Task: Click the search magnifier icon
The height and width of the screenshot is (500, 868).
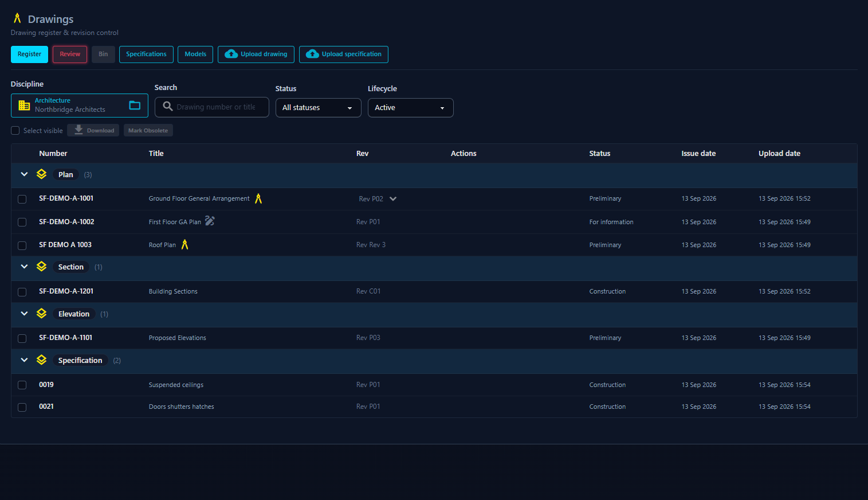Action: [168, 106]
